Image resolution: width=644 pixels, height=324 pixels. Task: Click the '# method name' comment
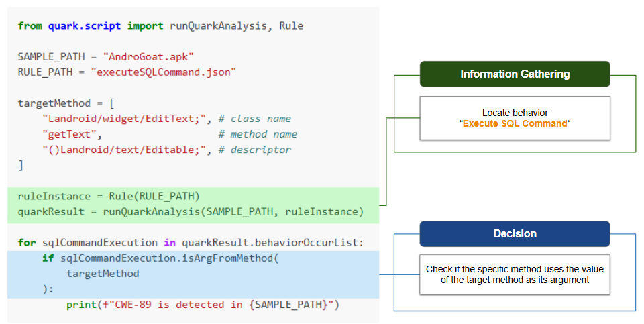tap(258, 134)
